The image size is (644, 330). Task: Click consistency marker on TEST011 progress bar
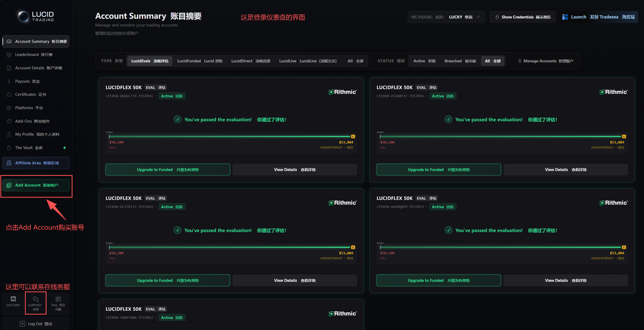click(353, 136)
